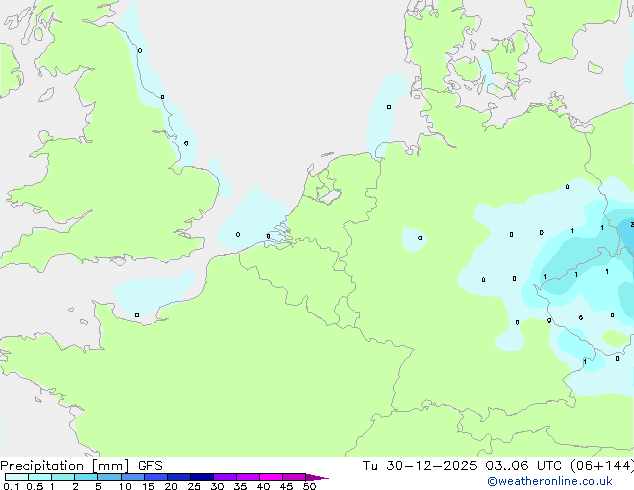This screenshot has height=490, width=634.
Task: Click the '20' legend scale label
Action: 171,486
